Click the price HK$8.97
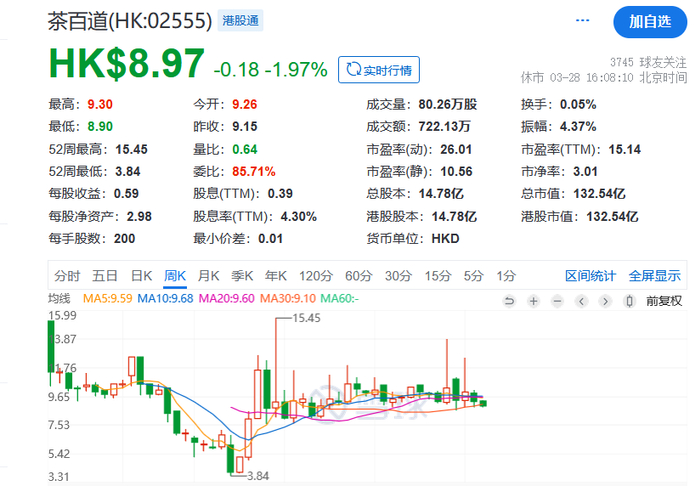The height and width of the screenshot is (486, 700). pyautogui.click(x=126, y=64)
